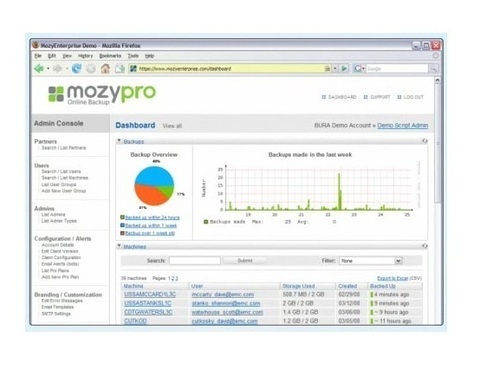Open the Demo Script Admin link
This screenshot has height=376, width=480.
(x=403, y=125)
